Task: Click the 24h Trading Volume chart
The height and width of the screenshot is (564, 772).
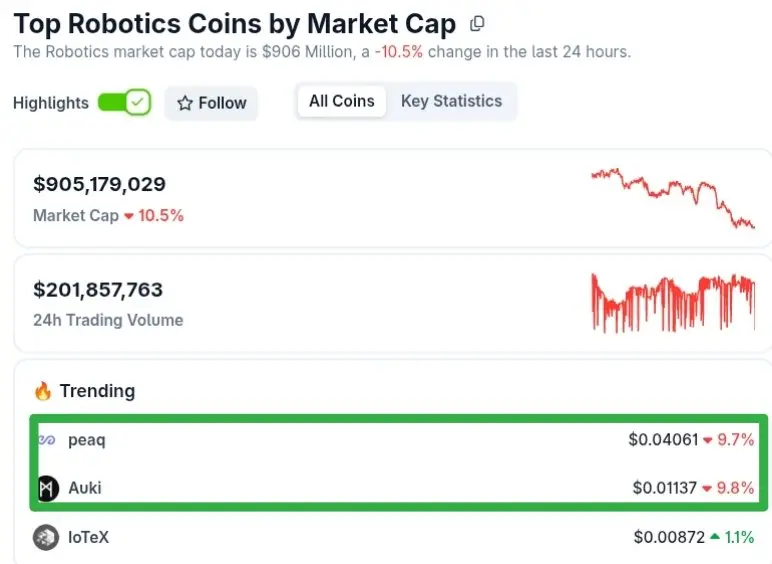Action: [672, 302]
